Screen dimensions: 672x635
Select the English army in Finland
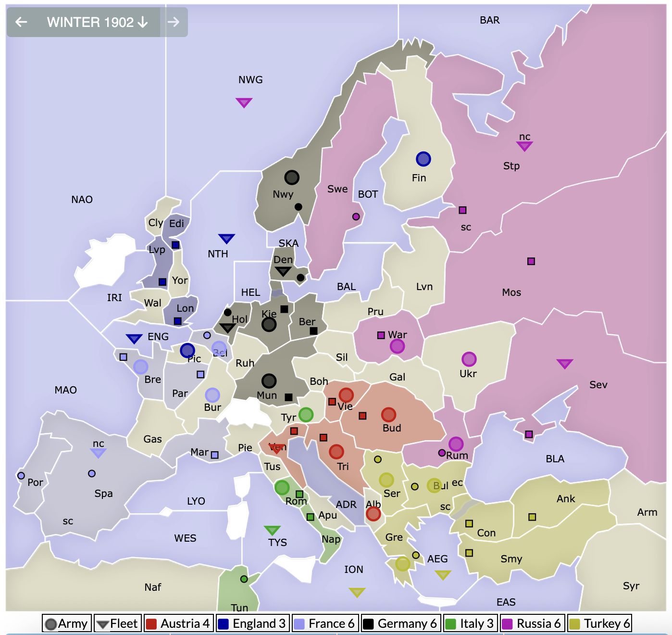pos(423,159)
